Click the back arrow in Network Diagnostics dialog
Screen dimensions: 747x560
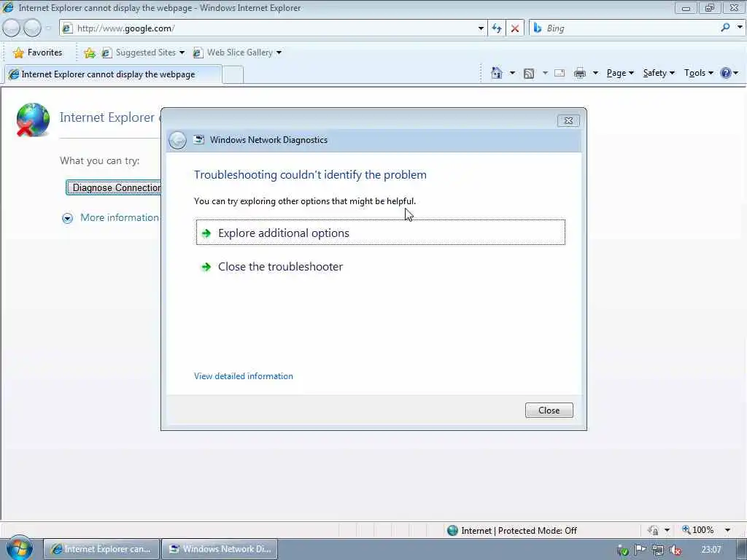tap(177, 140)
